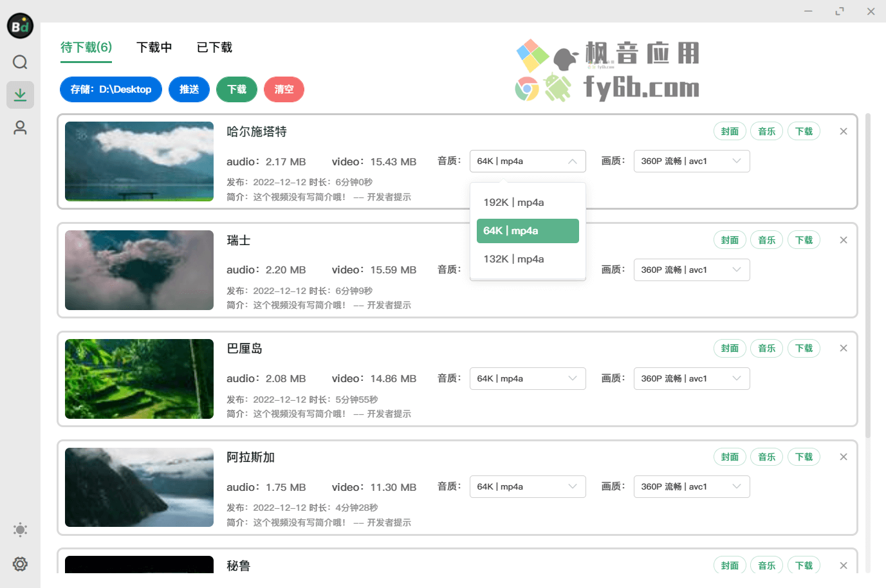Screen dimensions: 886x588
Task: Remove 阿拉斯加 item with X icon
Action: [844, 457]
